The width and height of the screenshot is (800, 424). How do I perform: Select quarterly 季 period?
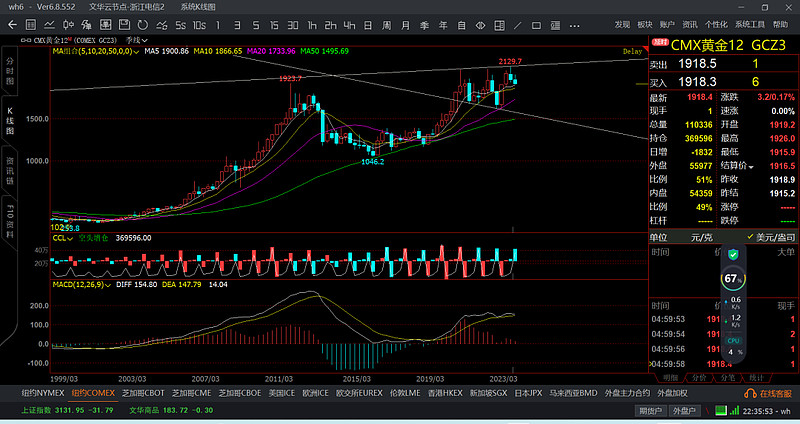point(424,25)
